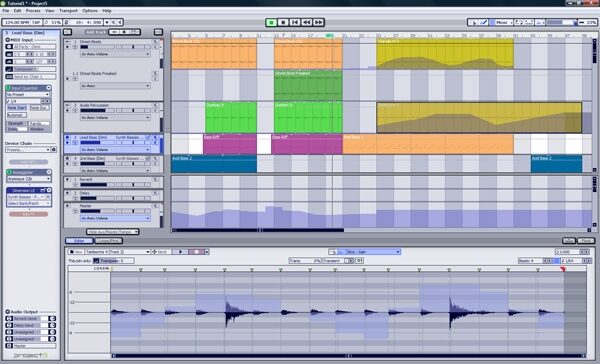Open the Help menu

pyautogui.click(x=107, y=11)
